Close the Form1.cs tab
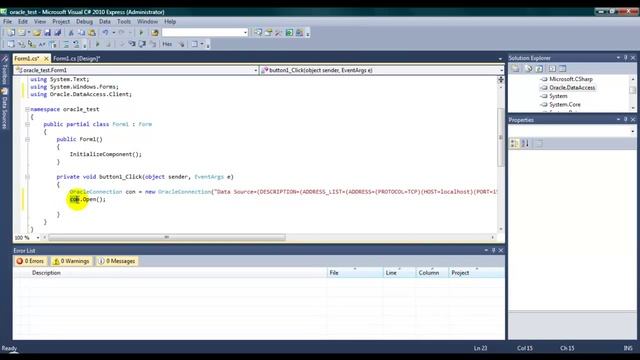 pyautogui.click(x=46, y=59)
